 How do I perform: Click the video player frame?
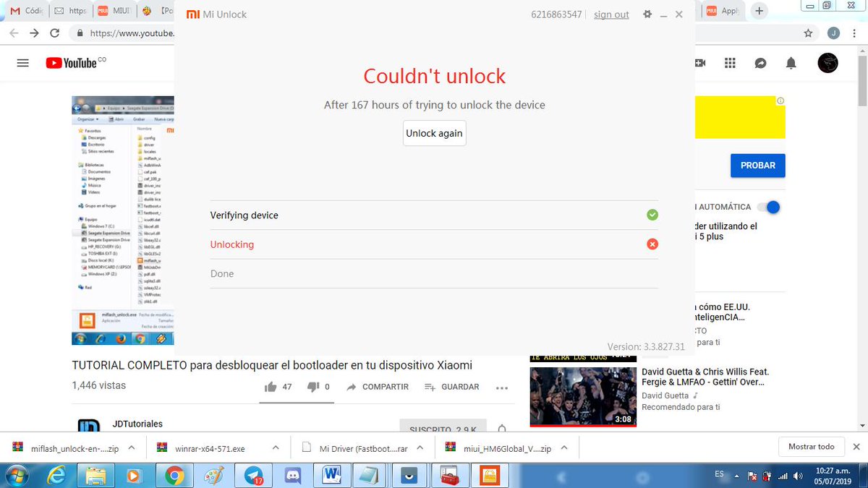click(x=124, y=221)
